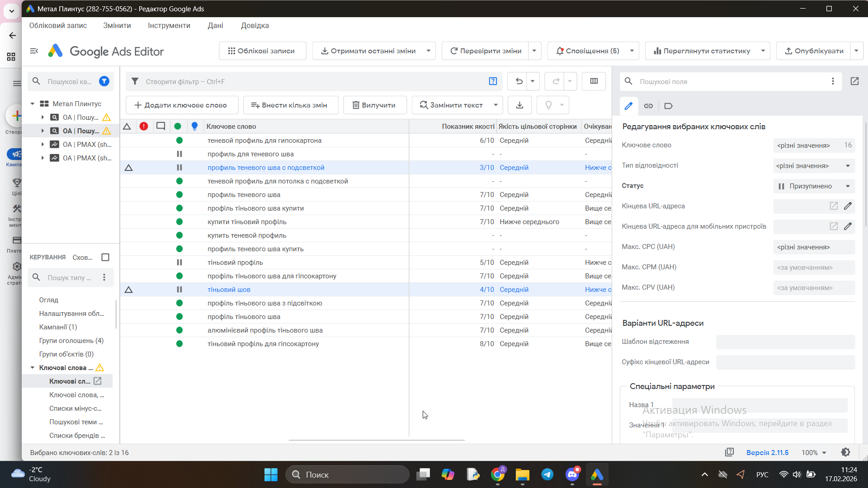868x488 pixels.
Task: Click the filter funnel in campaign search
Action: tap(104, 81)
